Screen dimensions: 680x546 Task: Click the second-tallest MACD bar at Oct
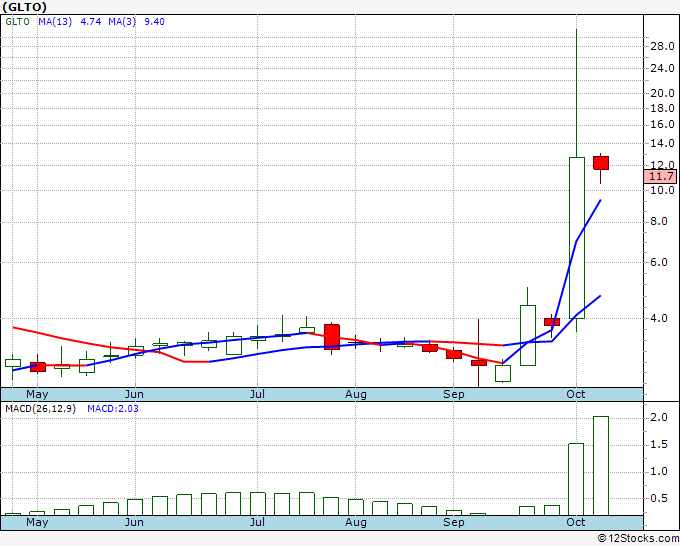pyautogui.click(x=576, y=479)
